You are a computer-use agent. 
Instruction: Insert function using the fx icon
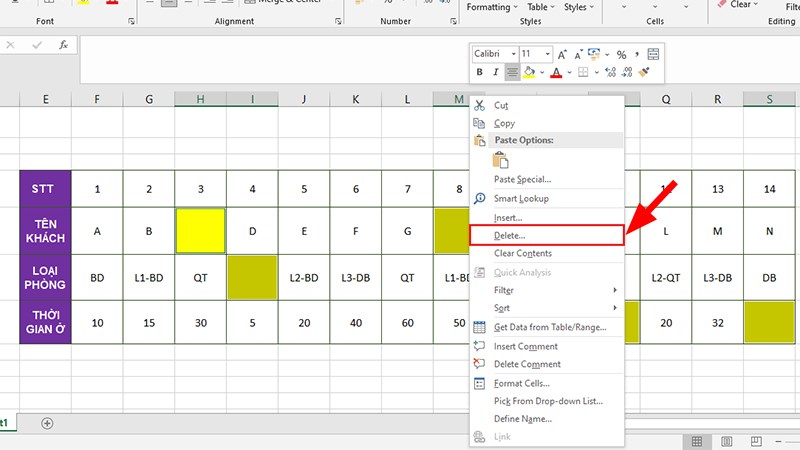[63, 45]
